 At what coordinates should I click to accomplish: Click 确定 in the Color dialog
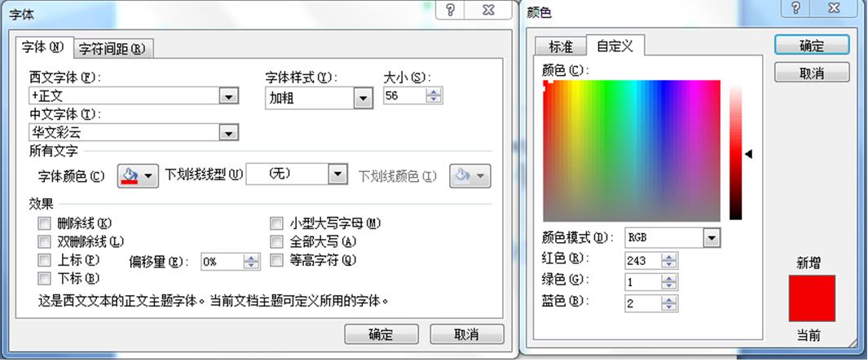click(x=812, y=46)
